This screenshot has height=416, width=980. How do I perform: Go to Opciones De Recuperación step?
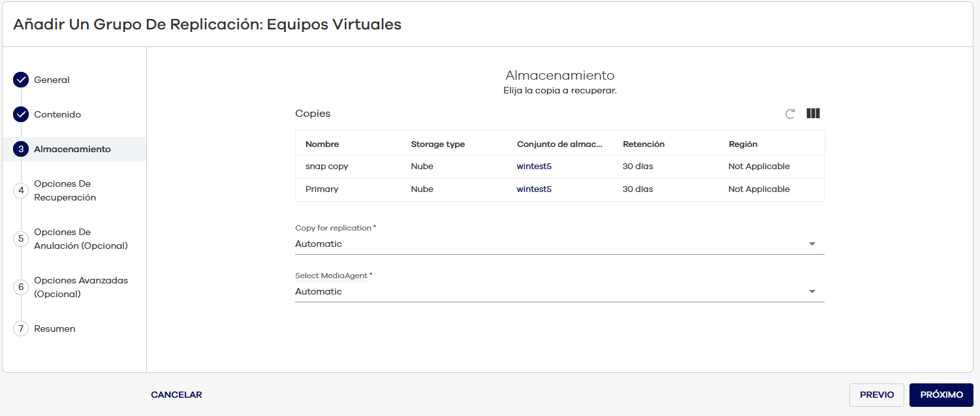(x=65, y=190)
